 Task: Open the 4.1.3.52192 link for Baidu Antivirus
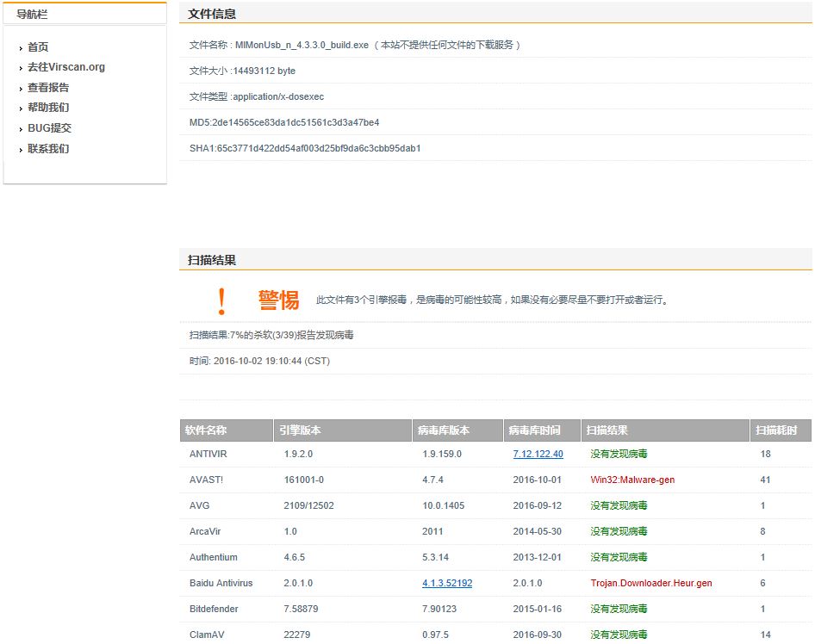446,583
